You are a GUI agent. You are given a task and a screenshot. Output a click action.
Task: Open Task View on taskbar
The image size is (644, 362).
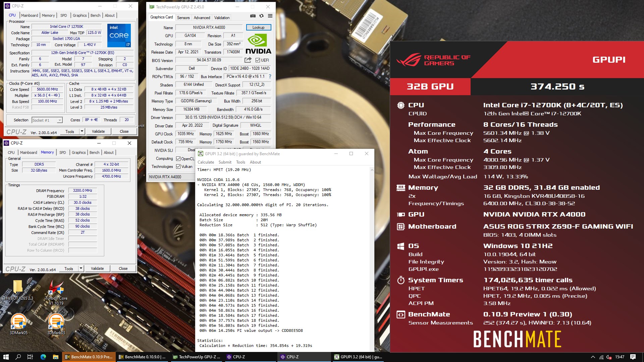[x=30, y=357]
